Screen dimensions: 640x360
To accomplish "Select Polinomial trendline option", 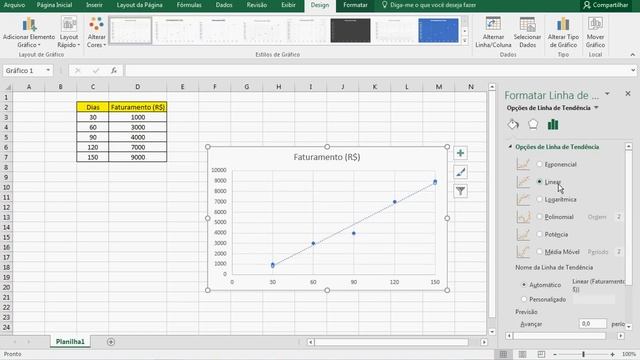I will (x=540, y=217).
